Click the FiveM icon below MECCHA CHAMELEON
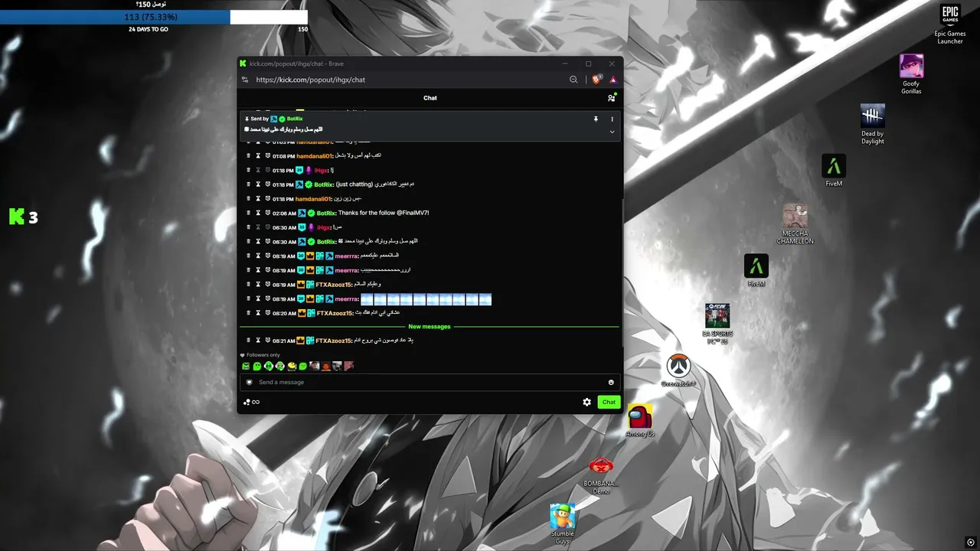980x551 pixels. coord(756,270)
